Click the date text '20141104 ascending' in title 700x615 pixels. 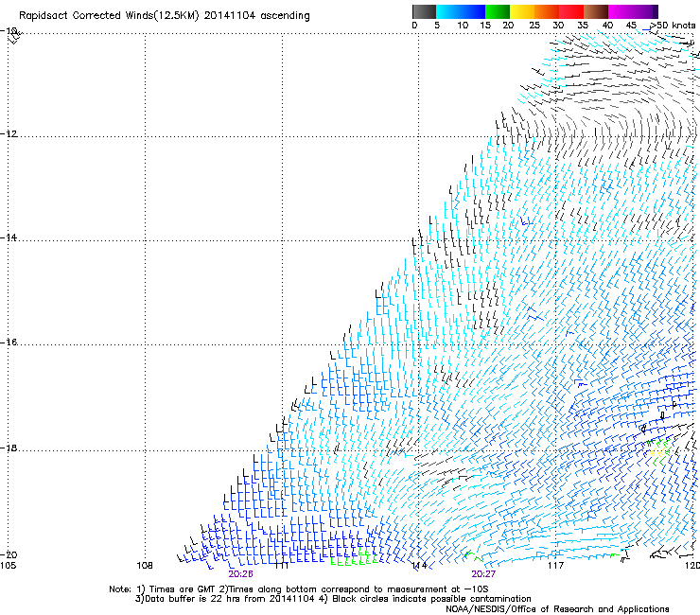pyautogui.click(x=256, y=16)
